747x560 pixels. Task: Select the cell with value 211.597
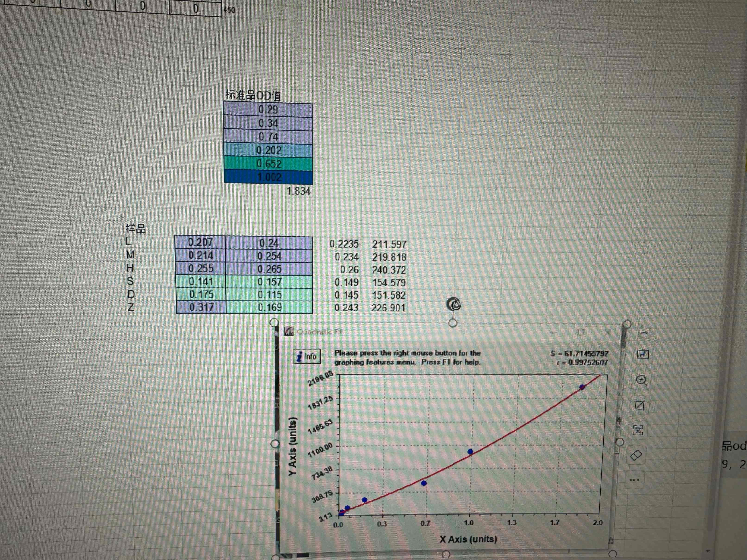click(389, 244)
